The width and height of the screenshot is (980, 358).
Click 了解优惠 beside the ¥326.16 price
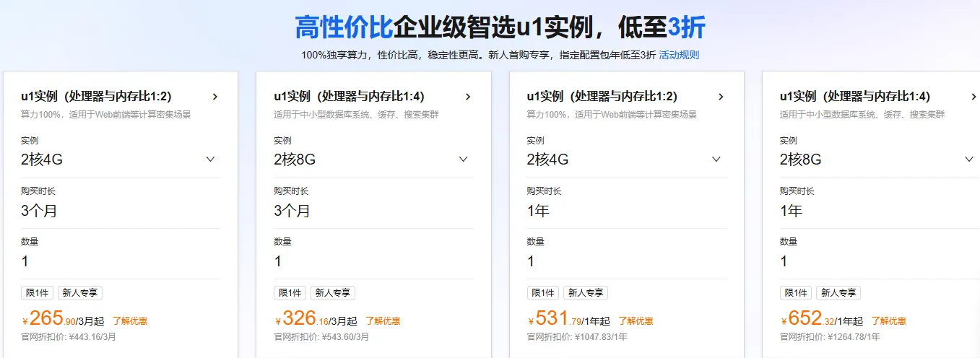click(x=383, y=321)
